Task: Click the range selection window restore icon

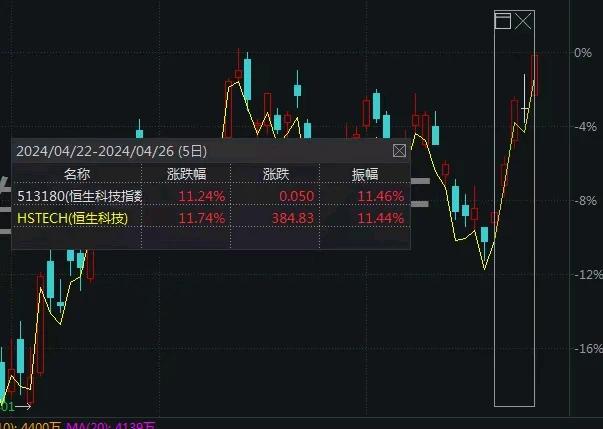Action: click(503, 21)
